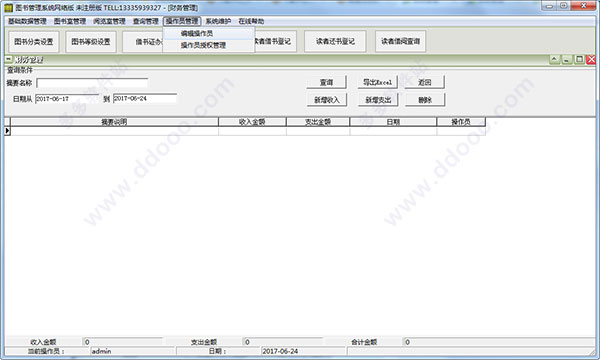The image size is (600, 360).
Task: Select the empty 摘要说明 cell in the first row
Action: tap(114, 131)
